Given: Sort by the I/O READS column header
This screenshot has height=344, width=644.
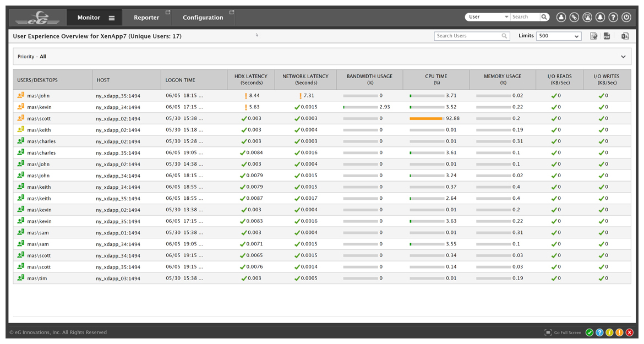Looking at the screenshot, I should [559, 80].
